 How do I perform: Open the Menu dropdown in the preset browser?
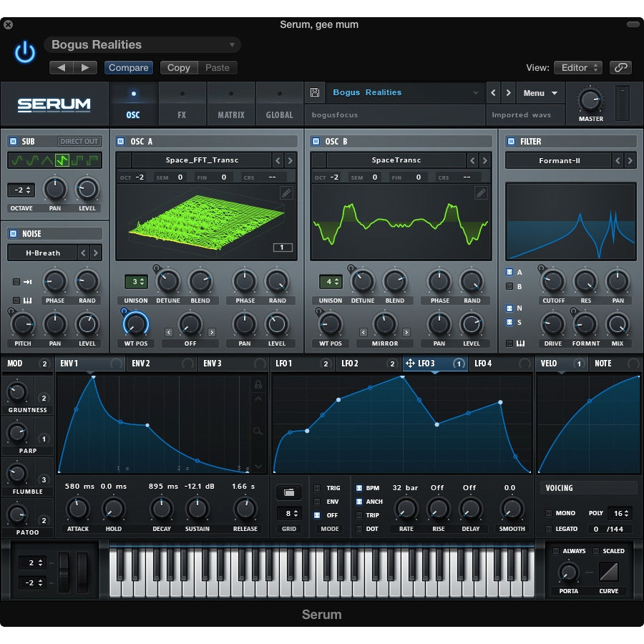pyautogui.click(x=540, y=92)
